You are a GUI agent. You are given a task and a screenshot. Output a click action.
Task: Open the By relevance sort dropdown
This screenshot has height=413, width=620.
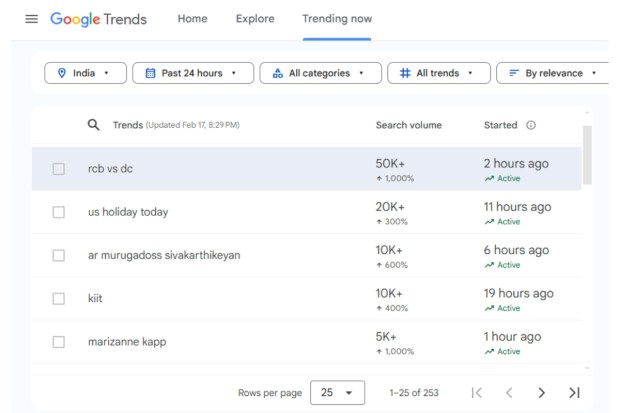553,73
